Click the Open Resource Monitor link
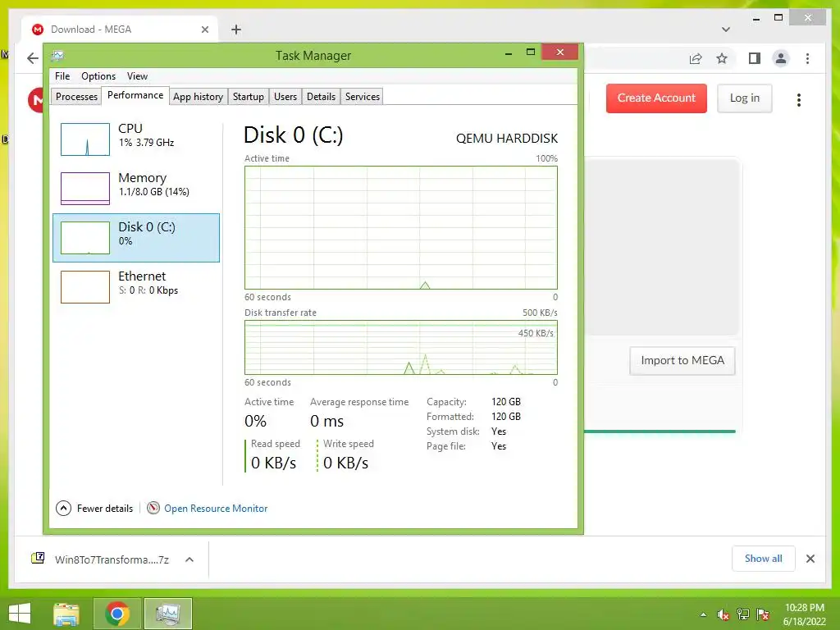Screen dimensions: 840x630 point(216,509)
